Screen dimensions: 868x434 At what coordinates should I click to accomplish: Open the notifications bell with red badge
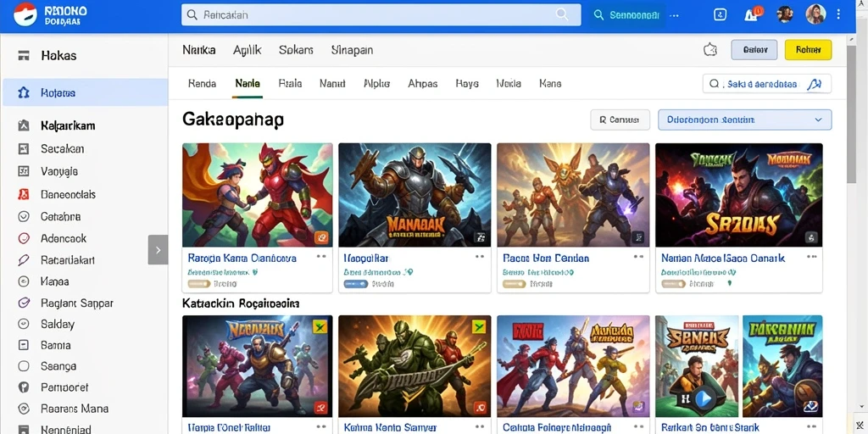point(752,14)
